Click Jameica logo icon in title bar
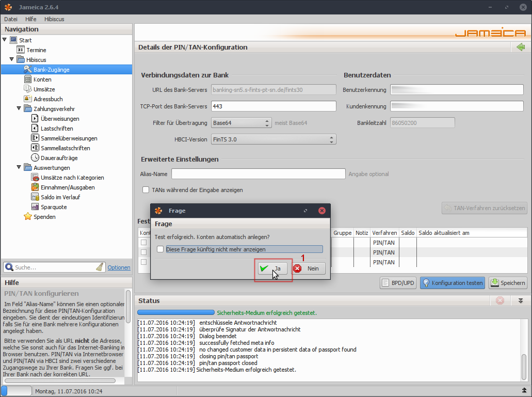This screenshot has height=397, width=532. 8,7
